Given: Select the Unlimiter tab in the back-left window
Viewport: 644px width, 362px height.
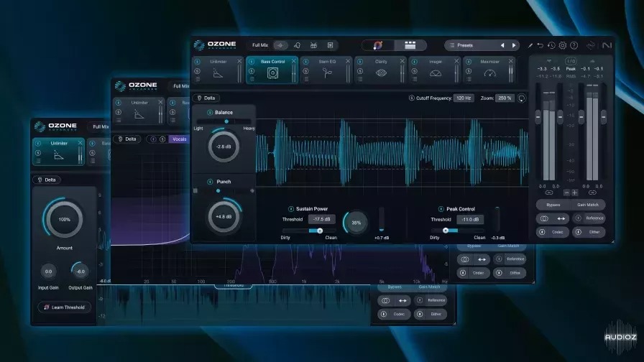Looking at the screenshot, I should (x=58, y=152).
